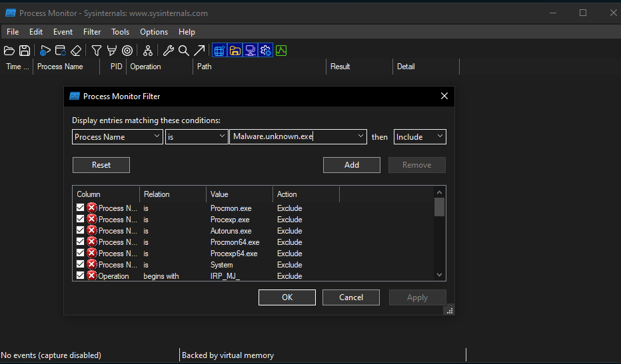Toggle Show Registry Activity icon
The height and width of the screenshot is (364, 621).
tap(220, 51)
